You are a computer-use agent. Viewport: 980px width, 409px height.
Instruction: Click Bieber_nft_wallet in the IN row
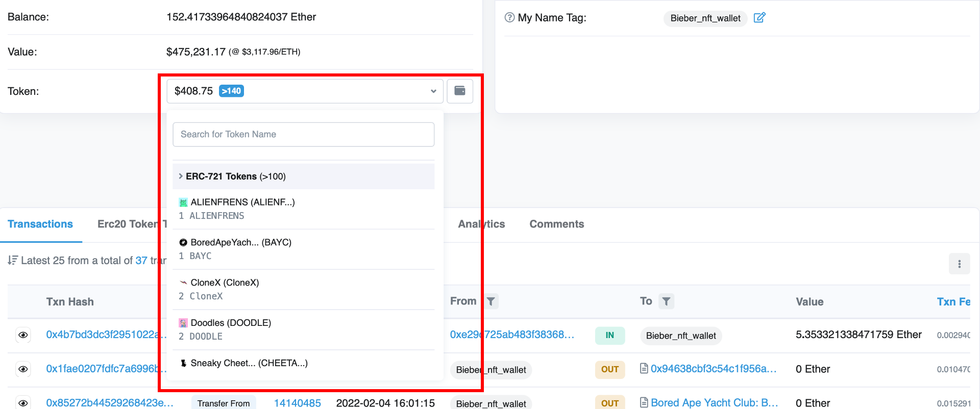681,336
